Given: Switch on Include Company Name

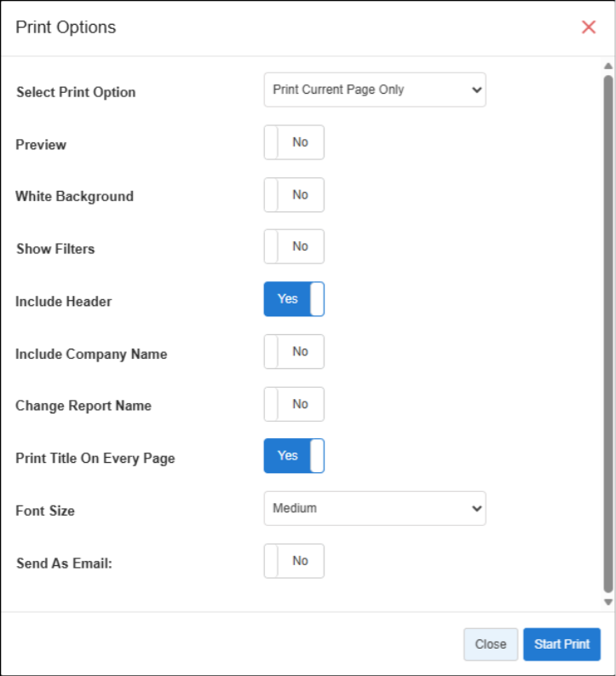Looking at the screenshot, I should 294,351.
